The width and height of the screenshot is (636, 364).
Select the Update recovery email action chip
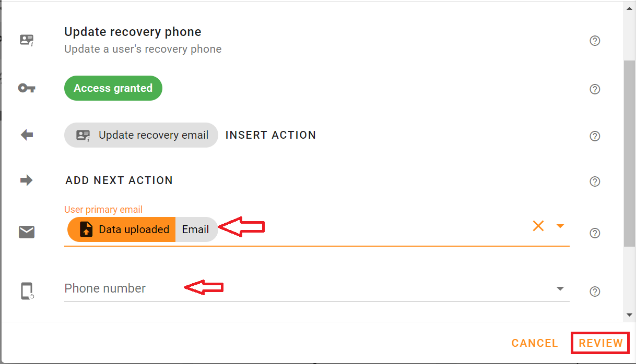[141, 135]
